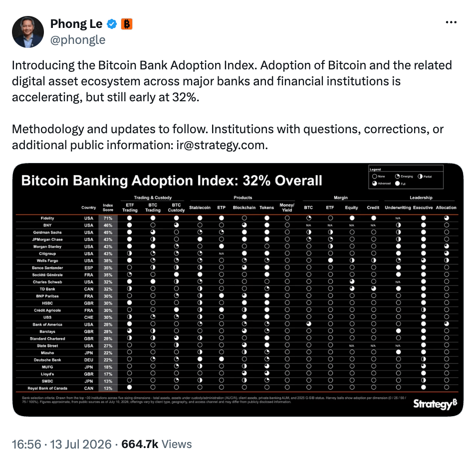Open the three-dot more options menu

pyautogui.click(x=451, y=22)
